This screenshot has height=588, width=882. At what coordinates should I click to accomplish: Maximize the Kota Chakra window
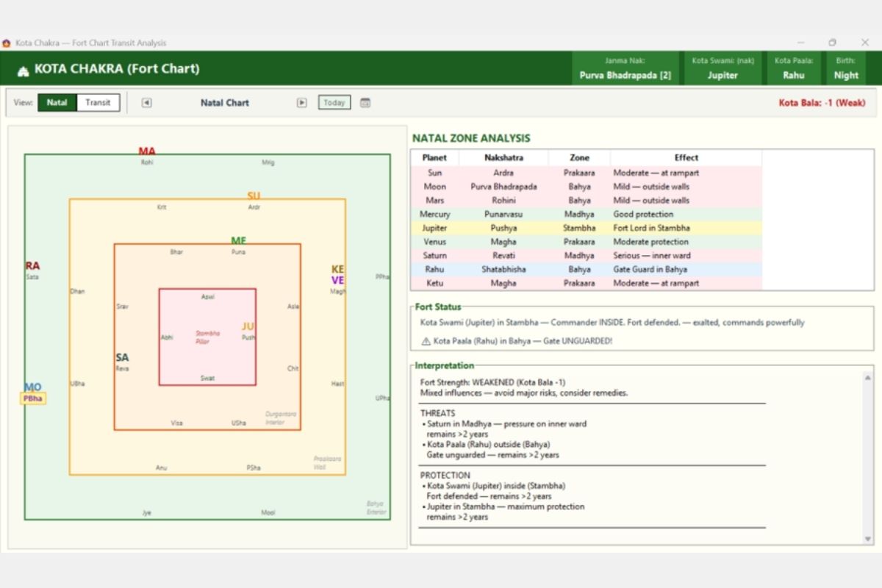click(833, 43)
